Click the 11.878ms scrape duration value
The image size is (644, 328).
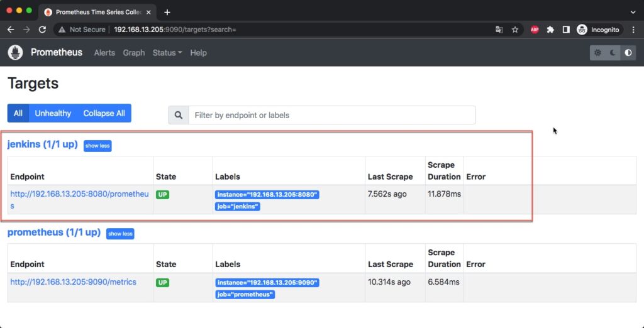[x=445, y=194]
